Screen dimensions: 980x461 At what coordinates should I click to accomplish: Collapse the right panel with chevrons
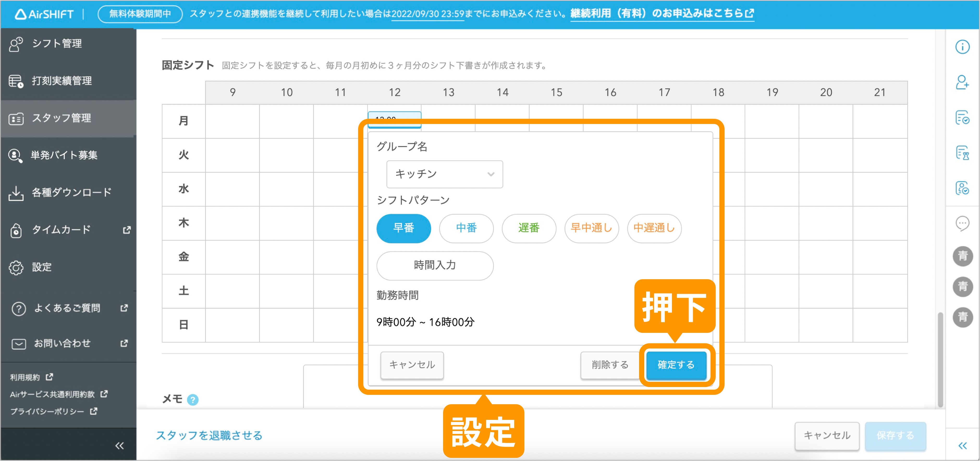(x=962, y=445)
